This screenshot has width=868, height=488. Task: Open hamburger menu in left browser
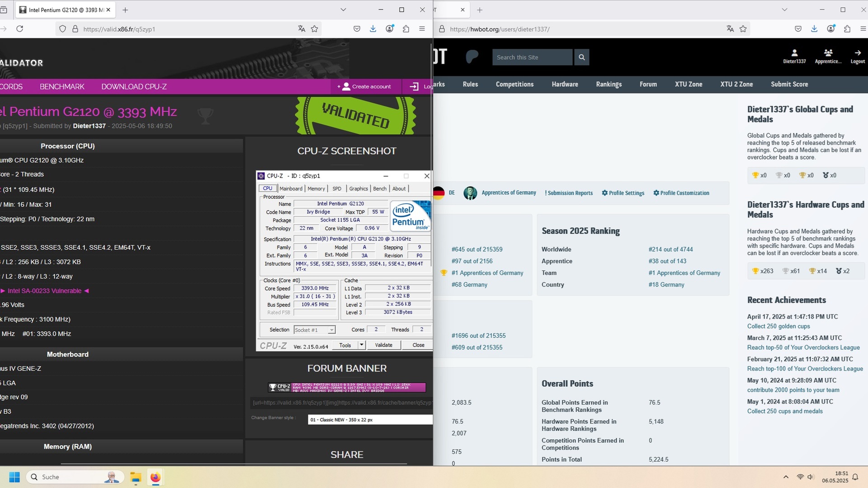pos(422,29)
